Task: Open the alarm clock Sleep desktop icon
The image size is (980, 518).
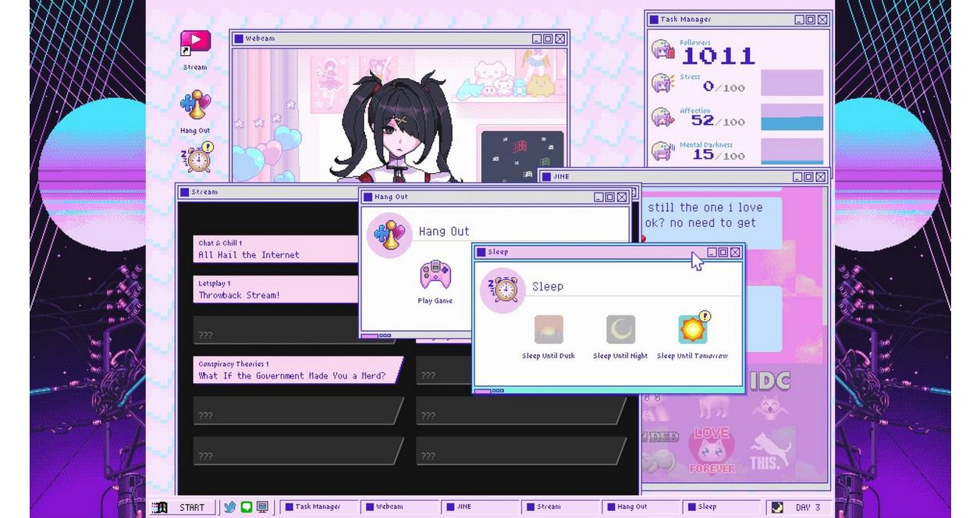Action: pyautogui.click(x=197, y=158)
